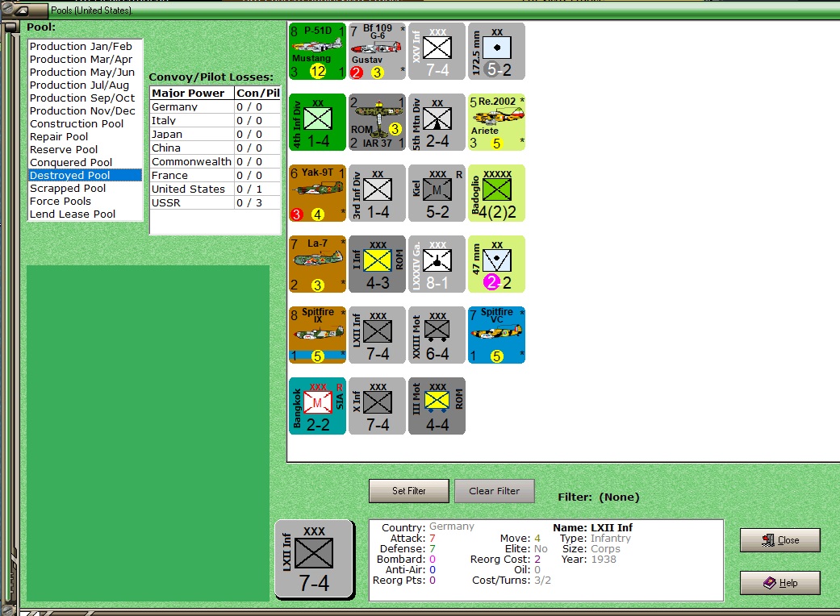The height and width of the screenshot is (616, 840).
Task: Select the Commonwealth losses row
Action: pos(215,161)
